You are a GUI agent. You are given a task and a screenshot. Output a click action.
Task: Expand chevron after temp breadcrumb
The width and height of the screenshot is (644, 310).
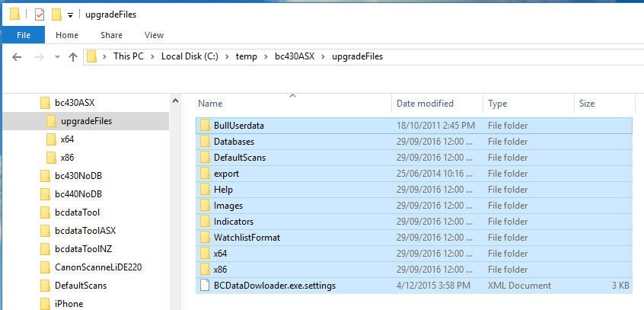(266, 56)
